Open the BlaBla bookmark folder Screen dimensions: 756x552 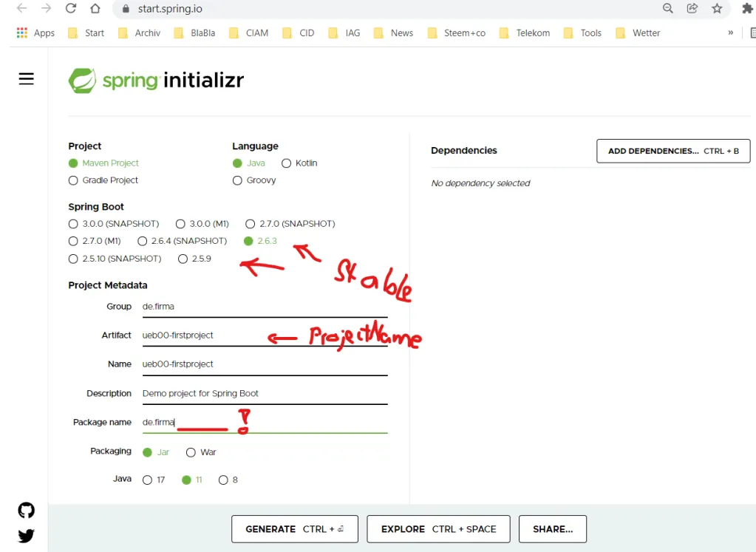pos(195,33)
